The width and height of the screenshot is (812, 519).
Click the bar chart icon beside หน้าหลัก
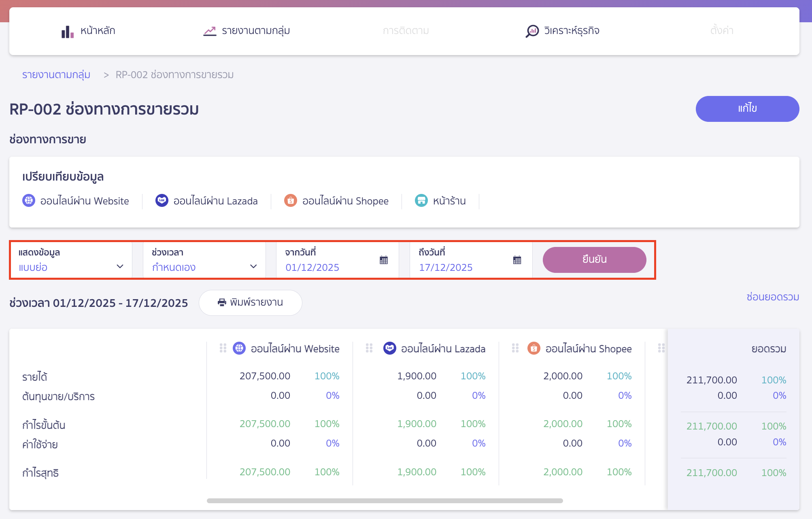pos(67,32)
